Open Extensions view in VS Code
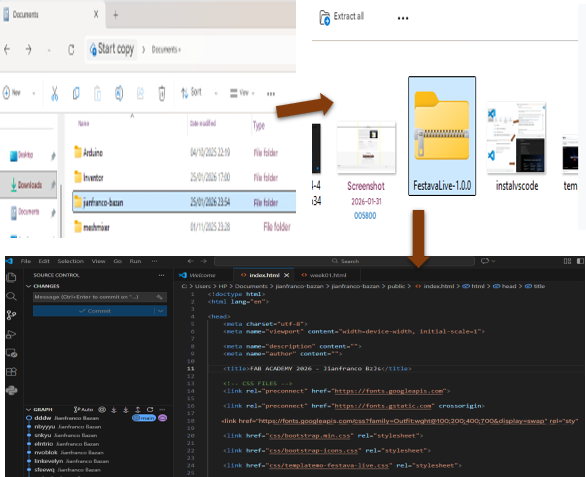 [x=12, y=372]
